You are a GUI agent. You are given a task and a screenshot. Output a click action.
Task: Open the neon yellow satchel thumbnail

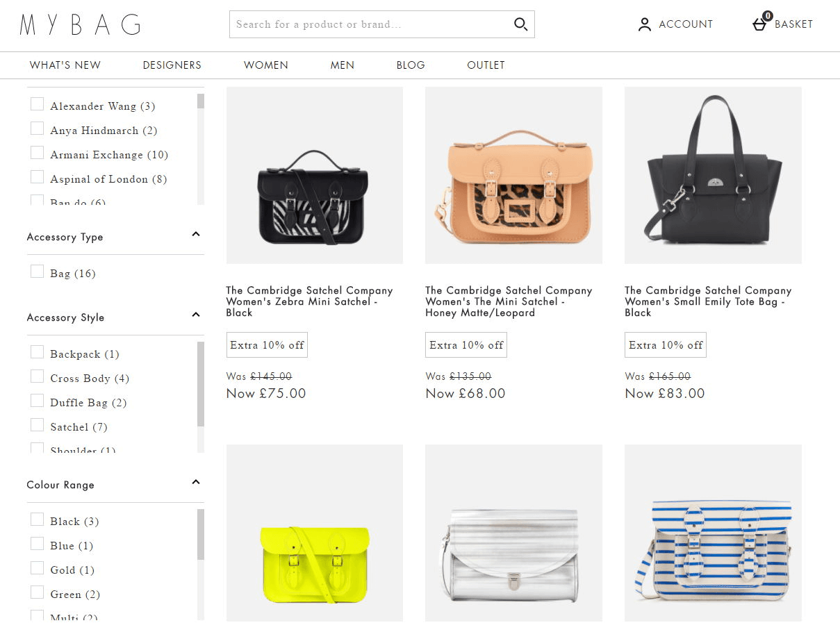[315, 533]
